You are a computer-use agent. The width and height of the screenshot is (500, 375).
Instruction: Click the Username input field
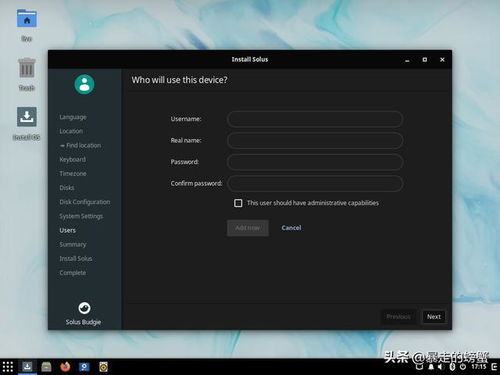pyautogui.click(x=315, y=119)
